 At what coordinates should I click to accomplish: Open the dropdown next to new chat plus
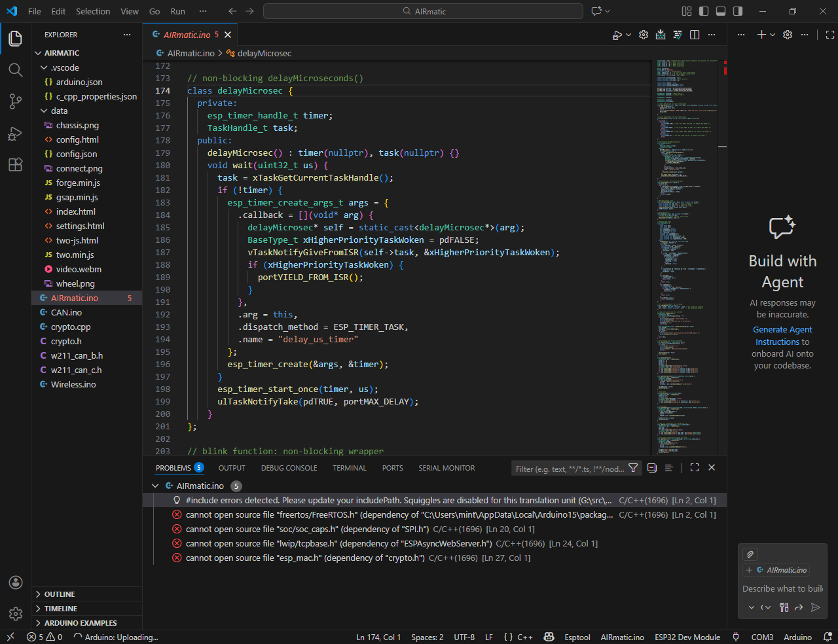(x=773, y=35)
